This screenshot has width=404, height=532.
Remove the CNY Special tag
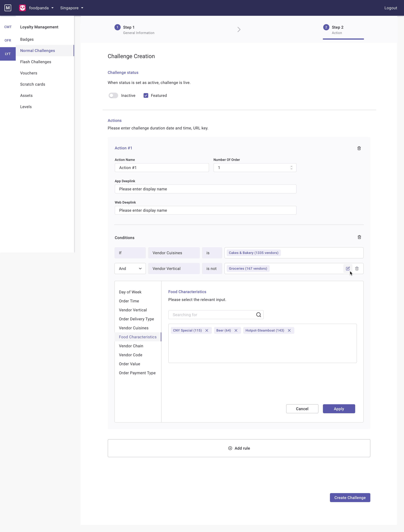click(207, 330)
